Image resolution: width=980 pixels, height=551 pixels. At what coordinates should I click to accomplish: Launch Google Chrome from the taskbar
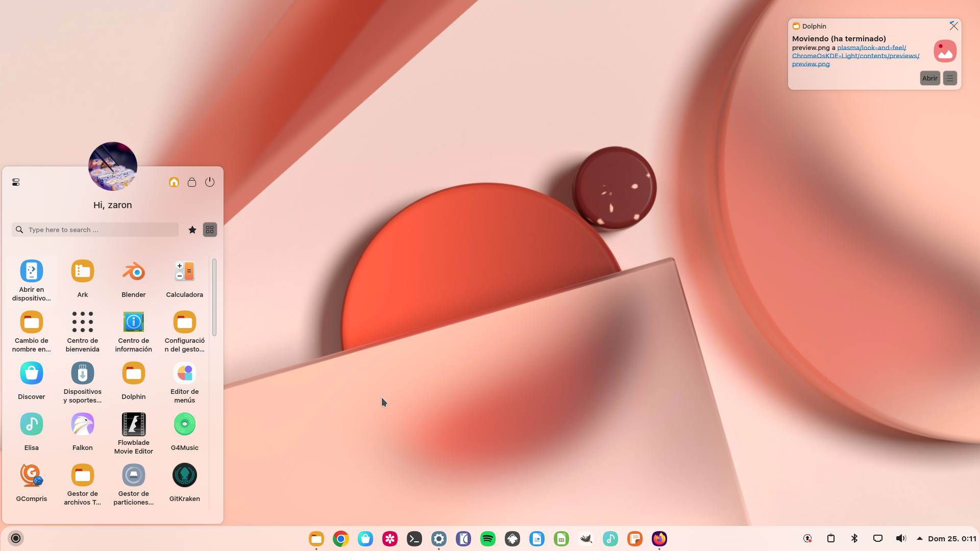(341, 539)
